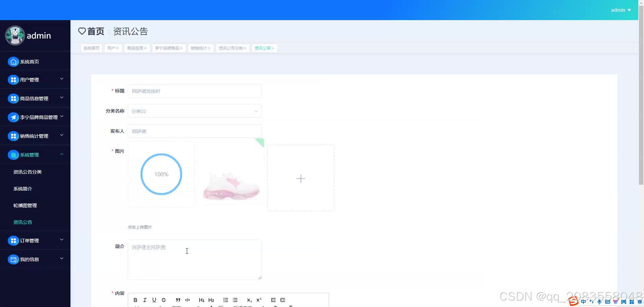This screenshot has width=644, height=307.
Task: Insert a bulleted list
Action: [235, 300]
